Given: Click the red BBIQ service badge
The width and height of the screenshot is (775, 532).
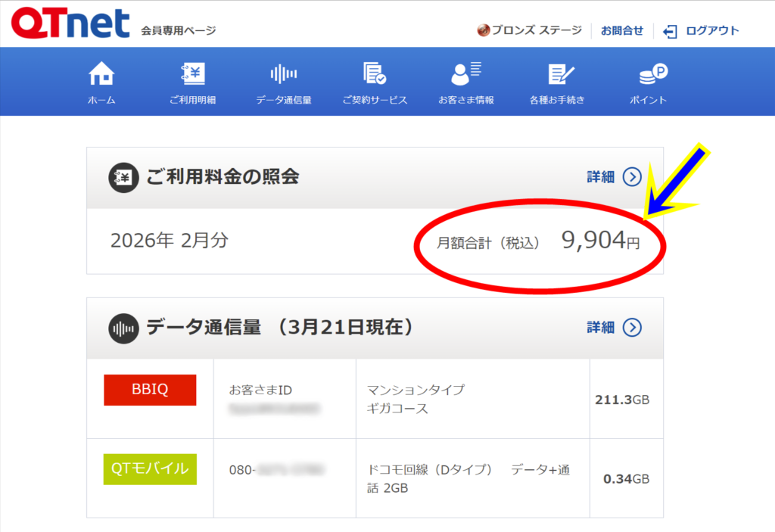Looking at the screenshot, I should click(x=150, y=390).
